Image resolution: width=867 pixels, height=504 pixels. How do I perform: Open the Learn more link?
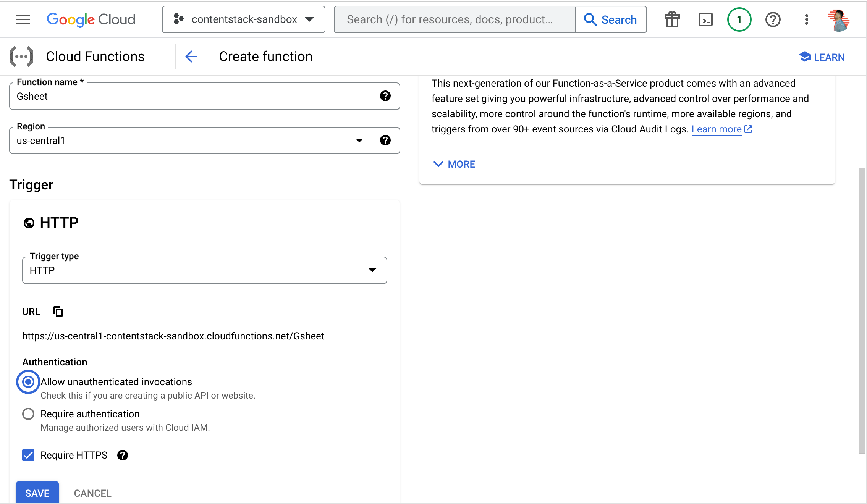pyautogui.click(x=716, y=129)
